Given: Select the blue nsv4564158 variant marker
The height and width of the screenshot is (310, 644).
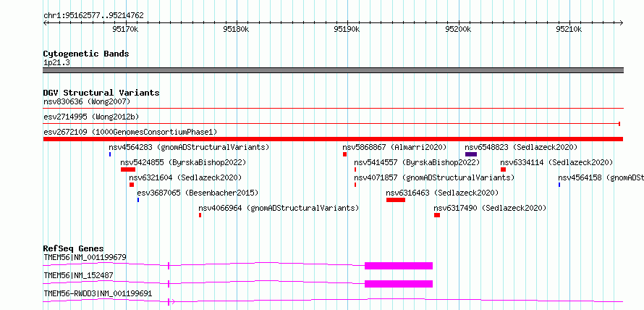Looking at the screenshot, I should [x=559, y=185].
